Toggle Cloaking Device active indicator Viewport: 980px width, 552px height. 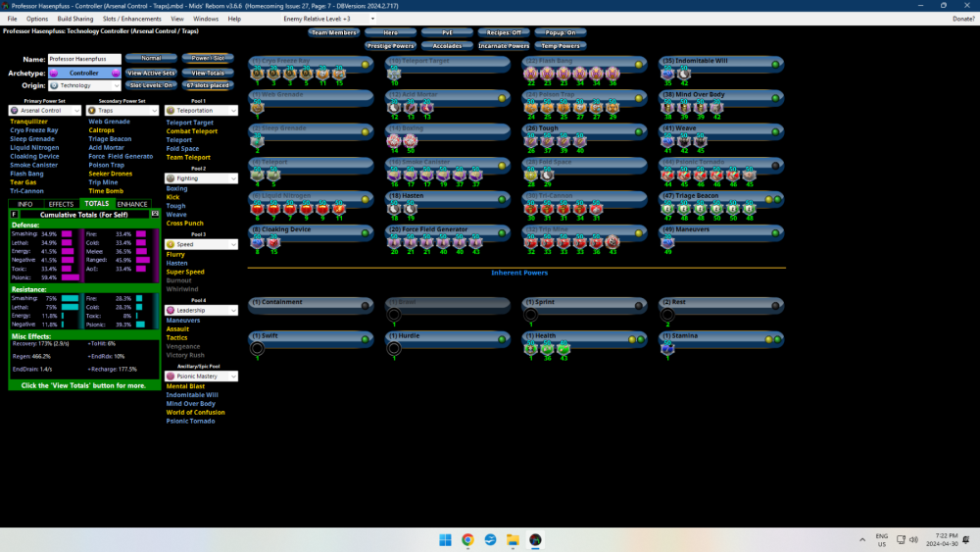coord(365,233)
